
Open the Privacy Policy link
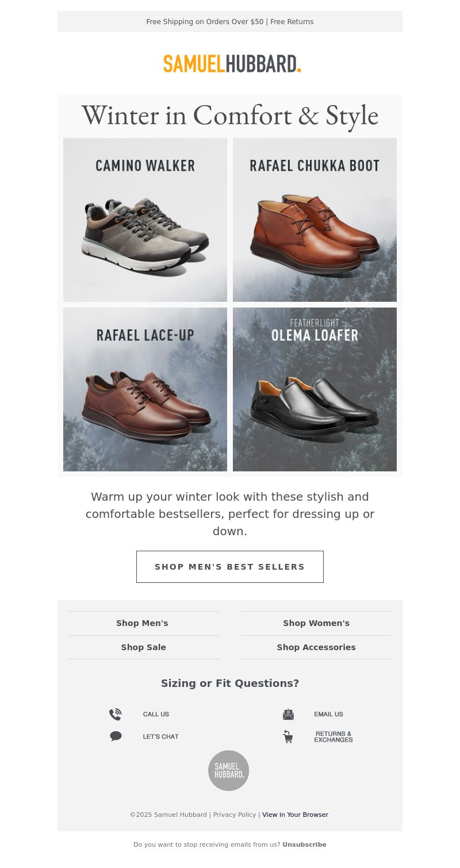[x=235, y=815]
